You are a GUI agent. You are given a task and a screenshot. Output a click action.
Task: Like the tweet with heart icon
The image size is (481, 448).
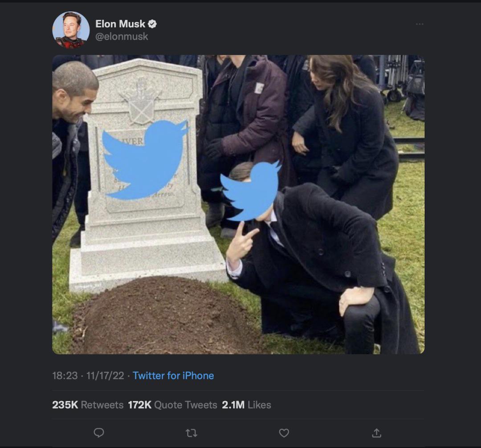(284, 433)
